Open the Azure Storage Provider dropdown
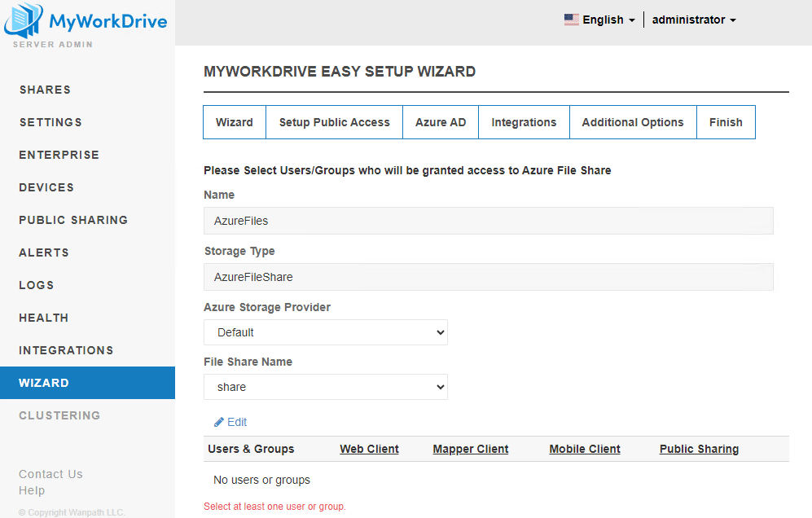The image size is (812, 518). 326,332
